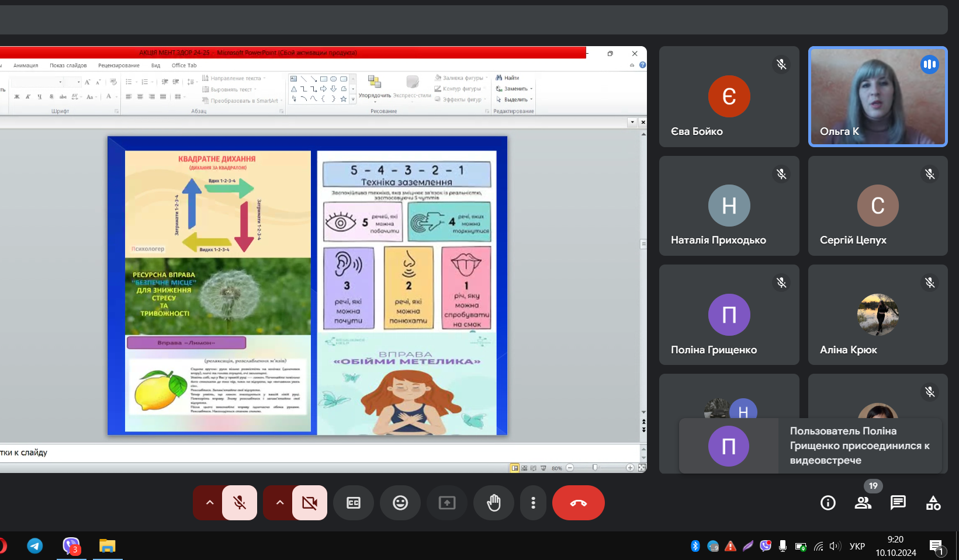Click the present screen icon
Image resolution: width=959 pixels, height=560 pixels.
(x=447, y=503)
